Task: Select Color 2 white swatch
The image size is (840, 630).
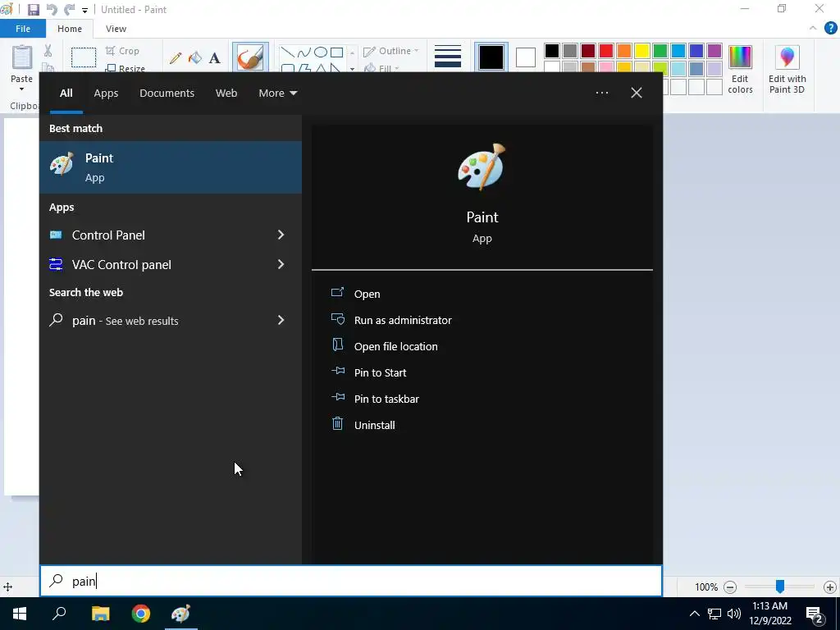Action: 526,57
